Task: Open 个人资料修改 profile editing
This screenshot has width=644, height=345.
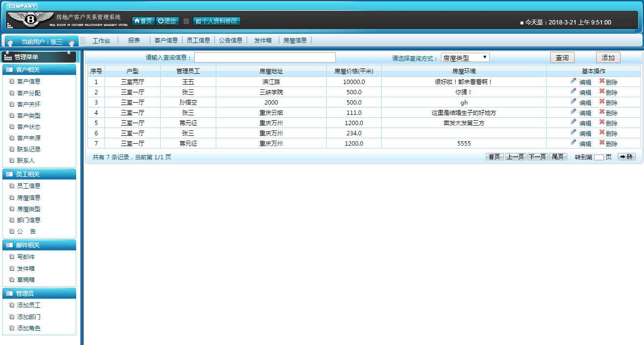Action: [x=217, y=21]
